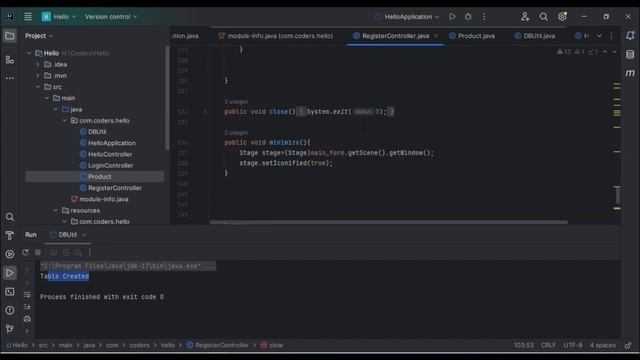Toggle scroll to end in console
Screen dimensions: 640x360
tap(27, 307)
